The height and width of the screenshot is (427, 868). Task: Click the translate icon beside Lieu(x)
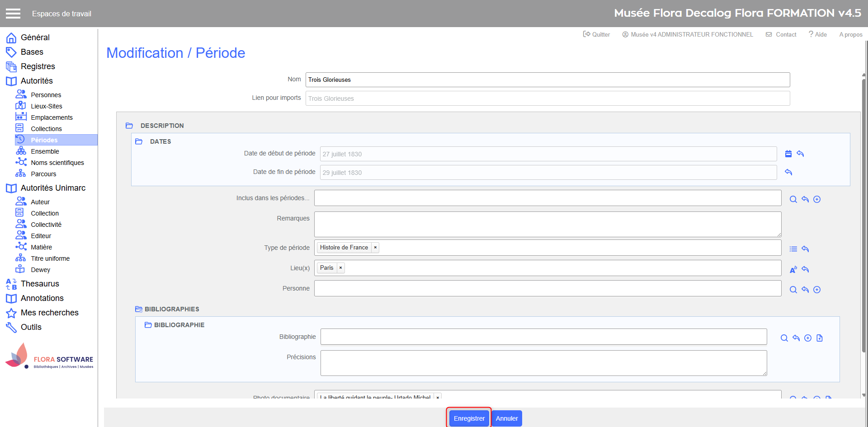(793, 269)
